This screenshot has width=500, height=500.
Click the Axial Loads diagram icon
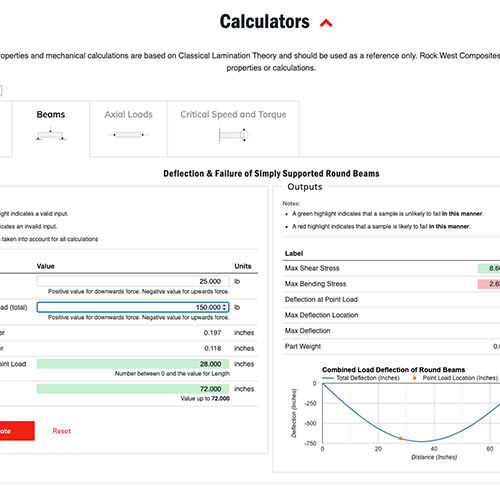tap(128, 135)
